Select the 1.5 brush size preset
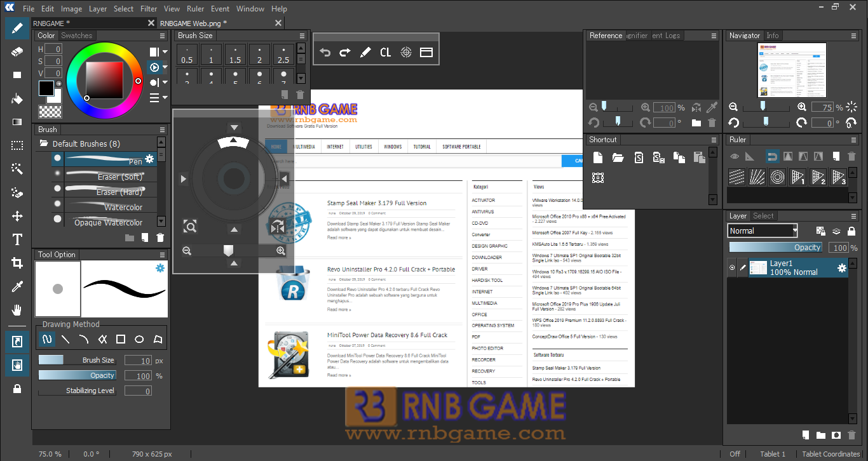 click(235, 55)
